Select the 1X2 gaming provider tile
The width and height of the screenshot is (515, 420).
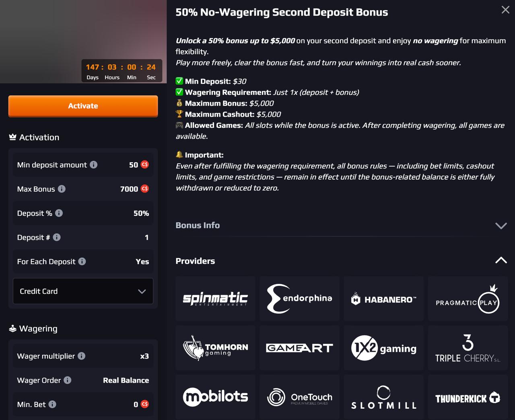(383, 348)
